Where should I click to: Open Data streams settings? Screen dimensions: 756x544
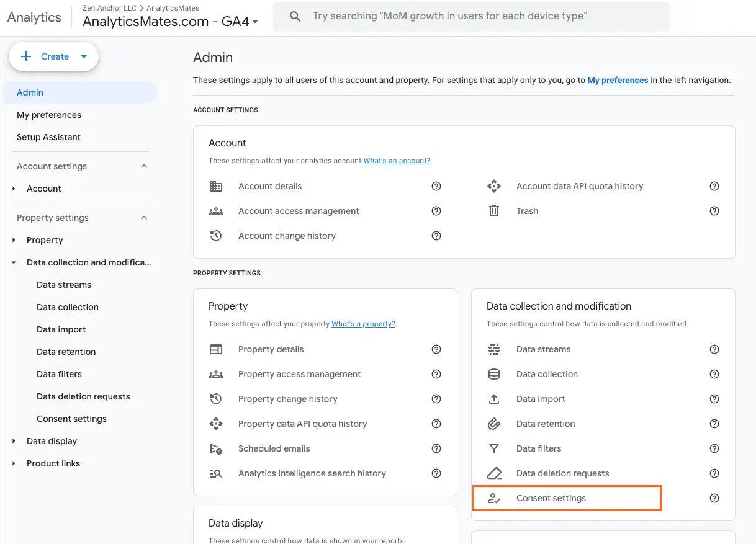(543, 349)
